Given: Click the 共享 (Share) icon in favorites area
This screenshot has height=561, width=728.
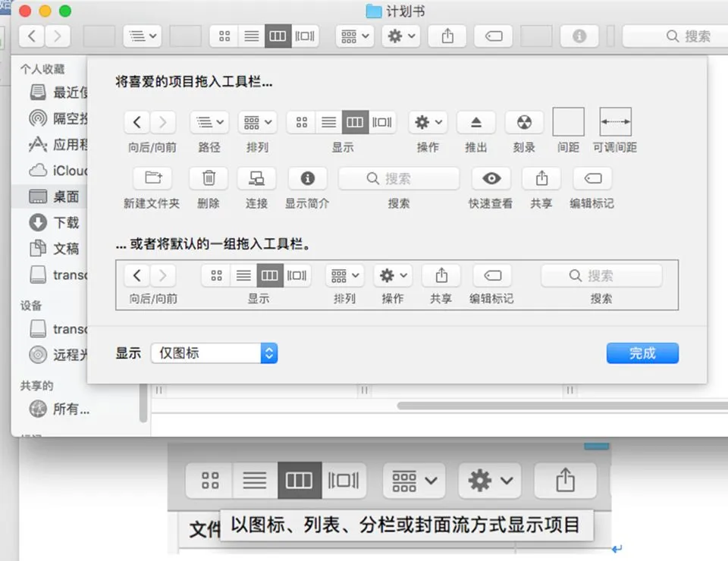Looking at the screenshot, I should pos(541,178).
